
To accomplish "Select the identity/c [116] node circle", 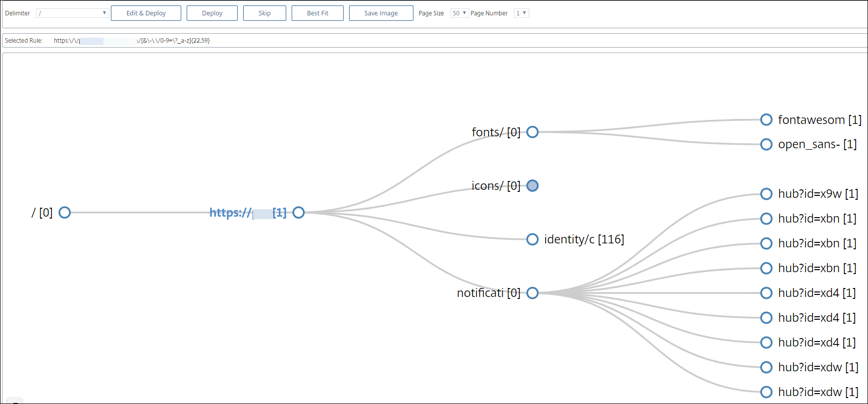I will (x=532, y=239).
